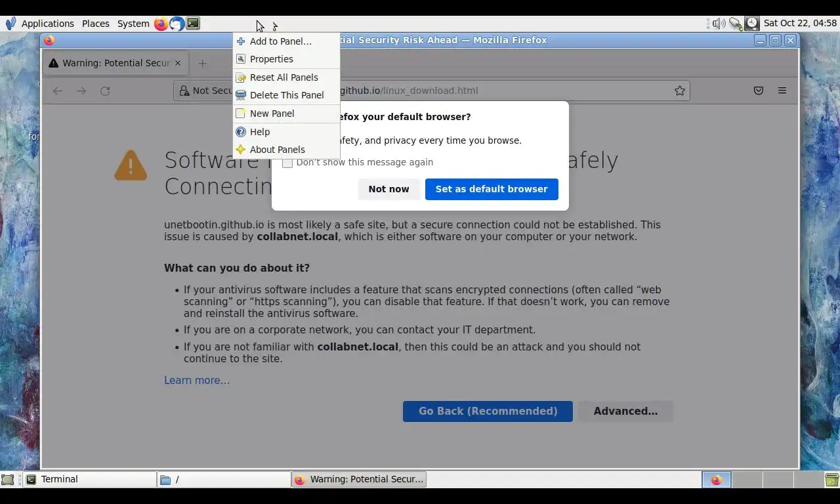
Task: Open the Applications menu
Action: click(48, 24)
